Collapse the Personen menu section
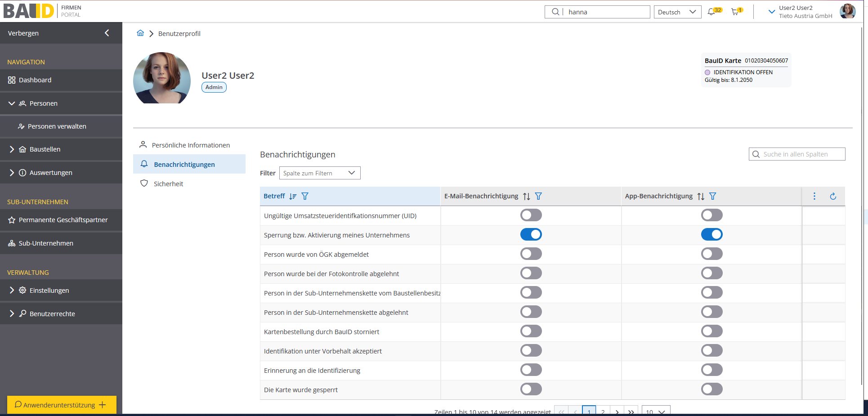Viewport: 868px width, 416px height. click(12, 103)
